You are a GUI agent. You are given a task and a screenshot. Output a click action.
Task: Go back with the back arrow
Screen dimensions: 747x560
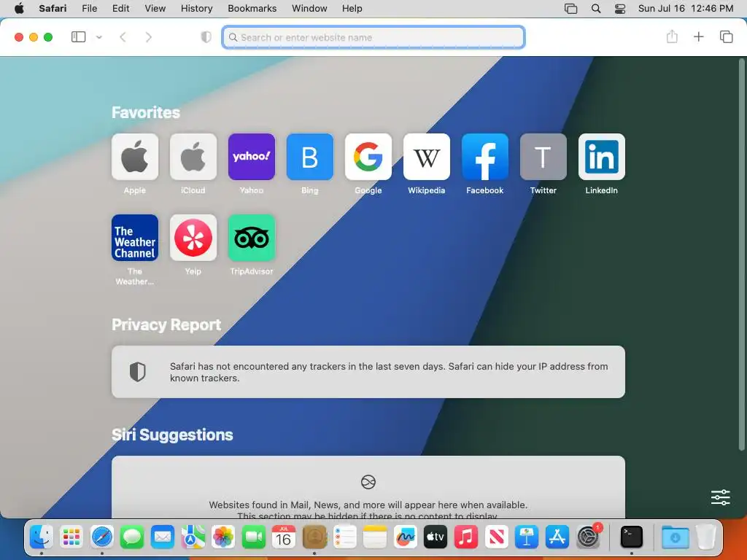(x=123, y=37)
